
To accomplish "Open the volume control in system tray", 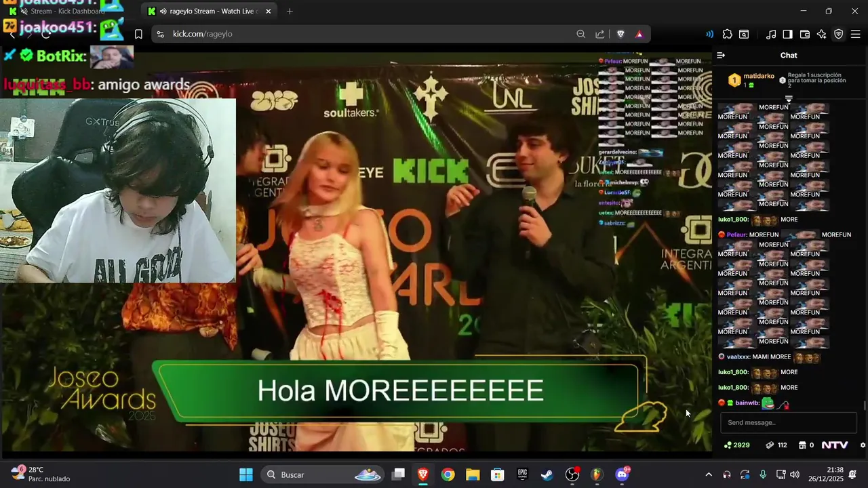I will click(795, 474).
